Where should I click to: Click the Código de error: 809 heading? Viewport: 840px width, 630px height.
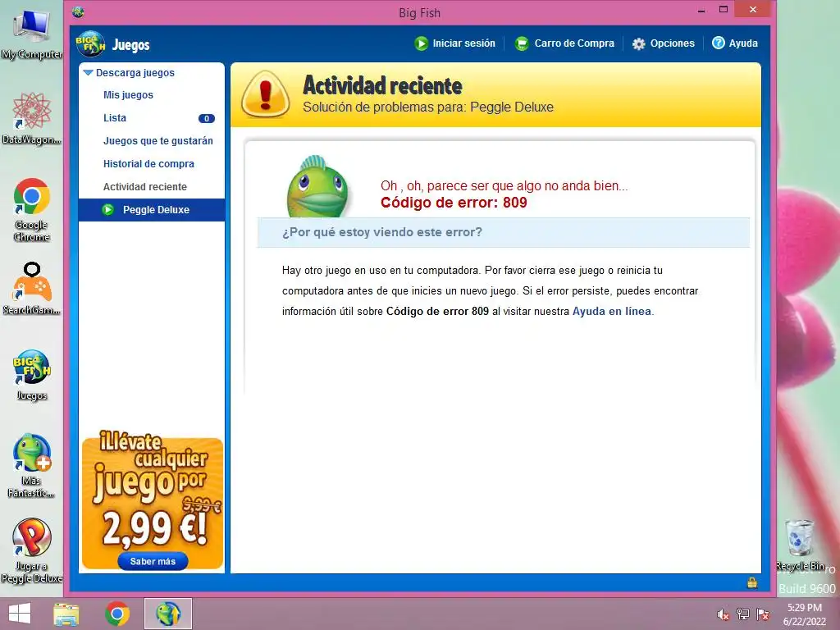point(454,203)
